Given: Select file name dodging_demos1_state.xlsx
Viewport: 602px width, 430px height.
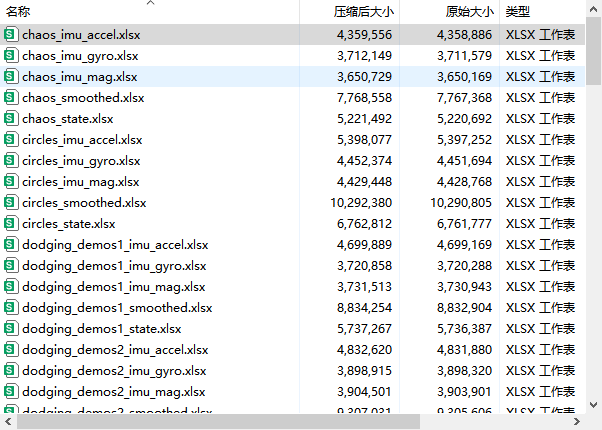Looking at the screenshot, I should pos(102,329).
